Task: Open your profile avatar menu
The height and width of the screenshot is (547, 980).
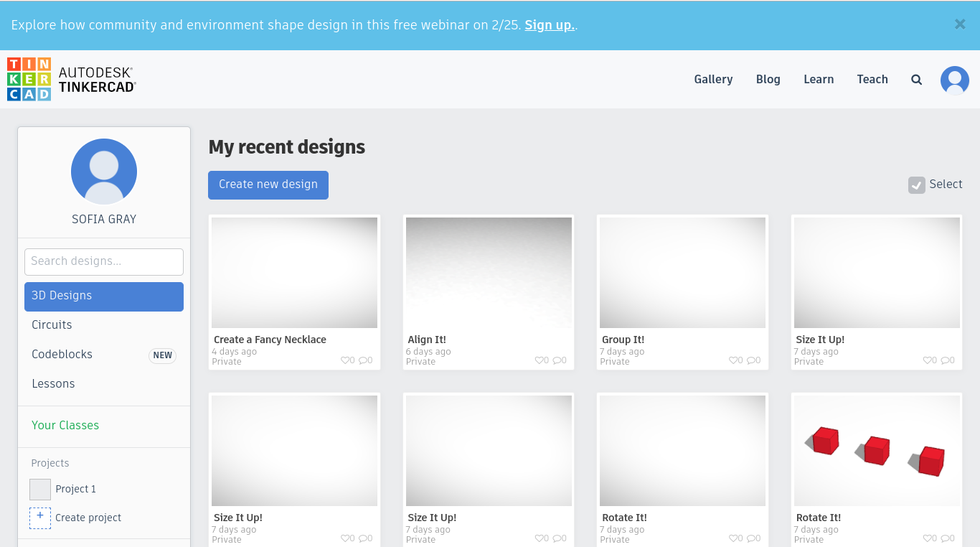Action: (x=954, y=80)
